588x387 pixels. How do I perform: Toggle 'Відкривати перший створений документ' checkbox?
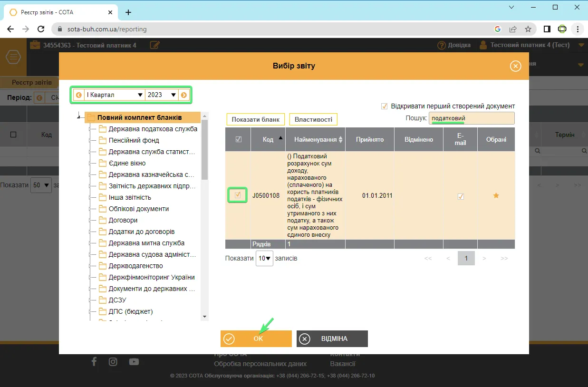385,106
